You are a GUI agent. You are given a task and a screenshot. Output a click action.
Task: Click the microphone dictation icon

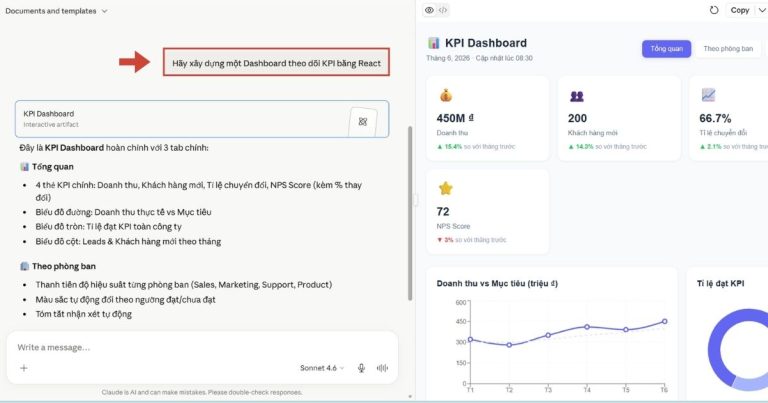point(361,368)
